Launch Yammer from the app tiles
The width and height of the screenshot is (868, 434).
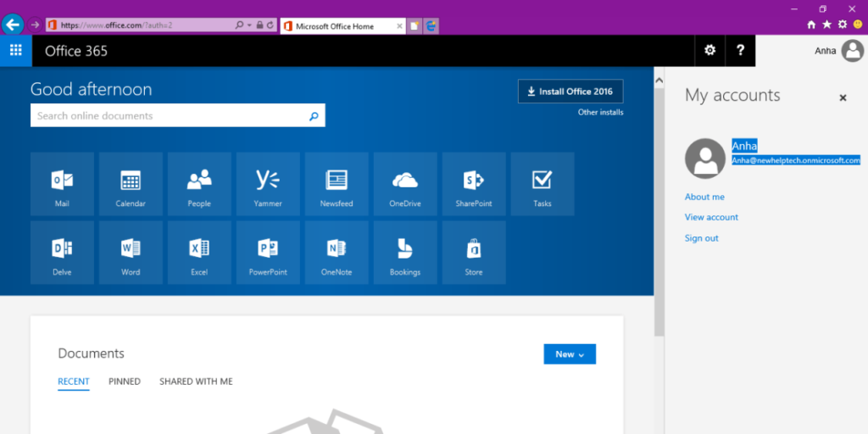tap(268, 184)
